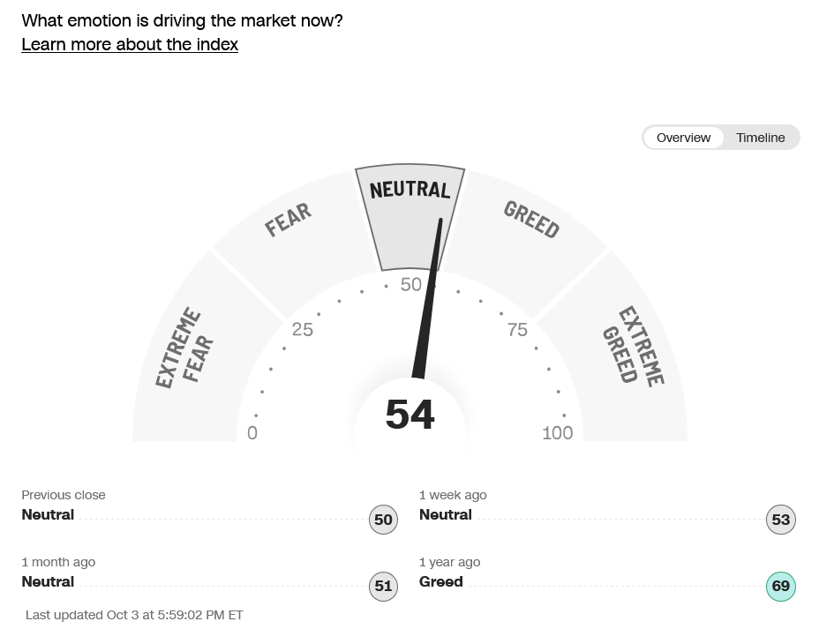Image resolution: width=819 pixels, height=644 pixels.
Task: Click the Fear segment of the gauge
Action: (x=289, y=221)
